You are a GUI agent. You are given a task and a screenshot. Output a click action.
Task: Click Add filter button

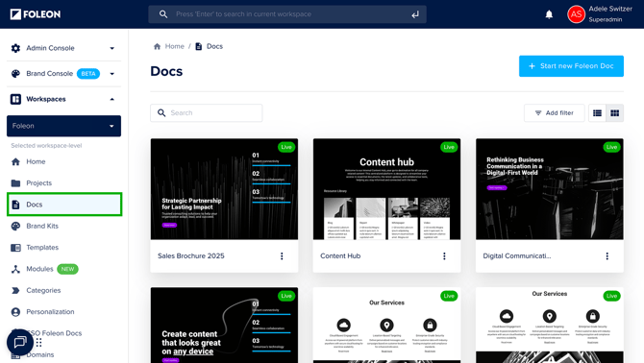[554, 113]
